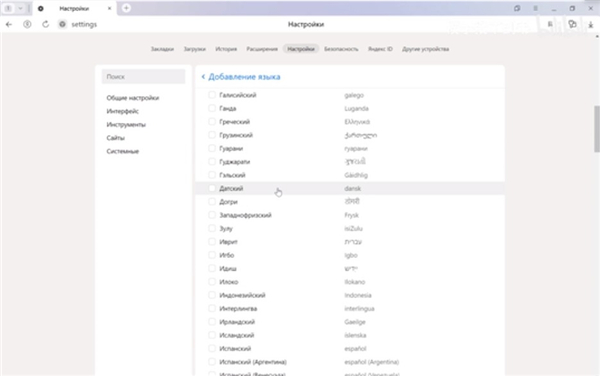Image resolution: width=600 pixels, height=376 pixels.
Task: Check the Датский language checkbox
Action: (212, 188)
